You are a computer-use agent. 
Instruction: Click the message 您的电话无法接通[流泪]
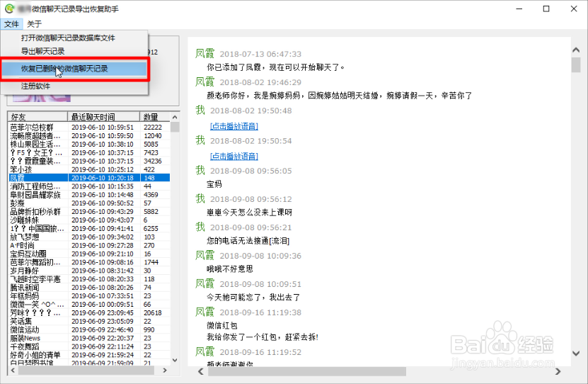coord(248,241)
